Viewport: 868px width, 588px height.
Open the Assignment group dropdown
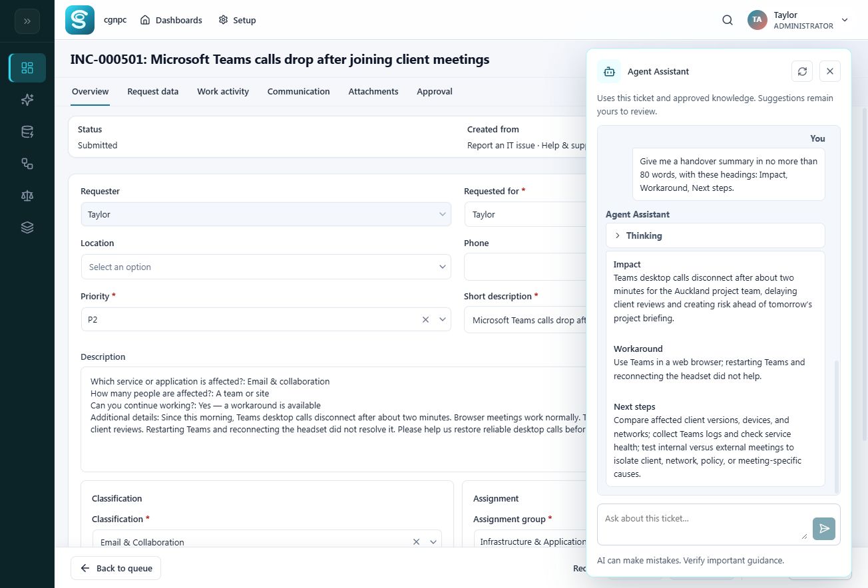(x=531, y=541)
